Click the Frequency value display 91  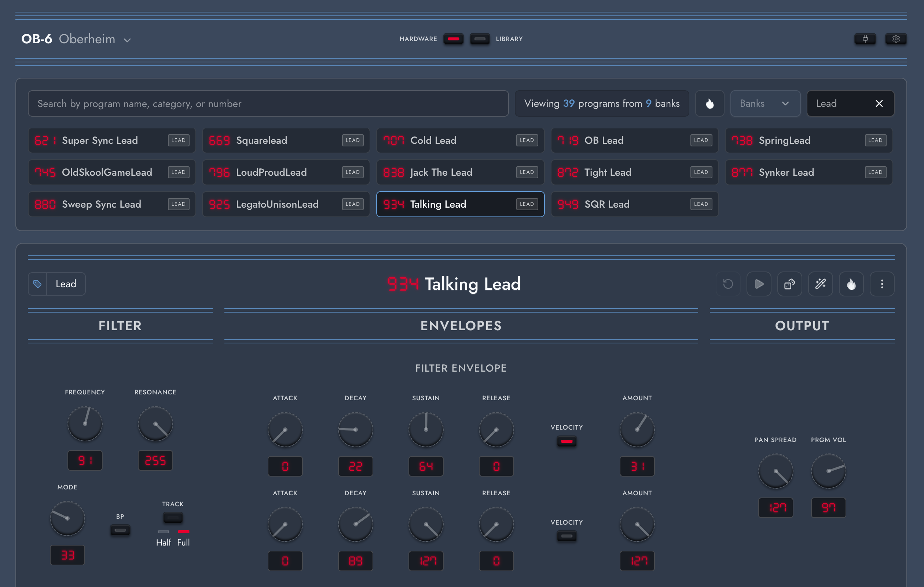[x=85, y=460]
